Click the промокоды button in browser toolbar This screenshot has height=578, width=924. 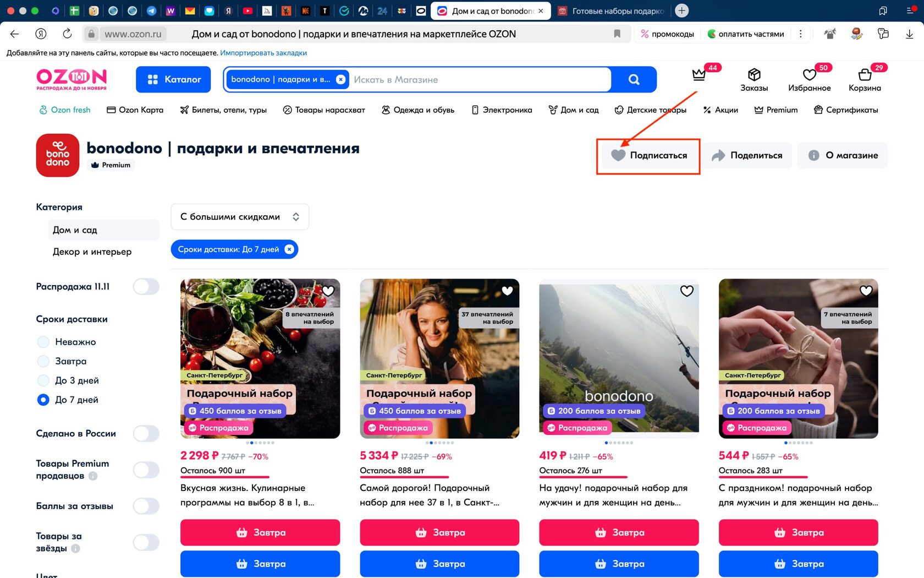tap(667, 34)
